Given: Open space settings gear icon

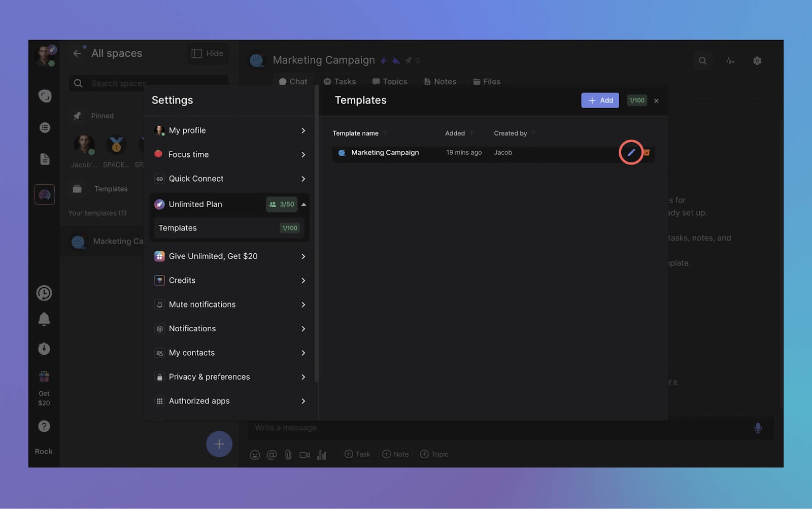Looking at the screenshot, I should click(757, 61).
